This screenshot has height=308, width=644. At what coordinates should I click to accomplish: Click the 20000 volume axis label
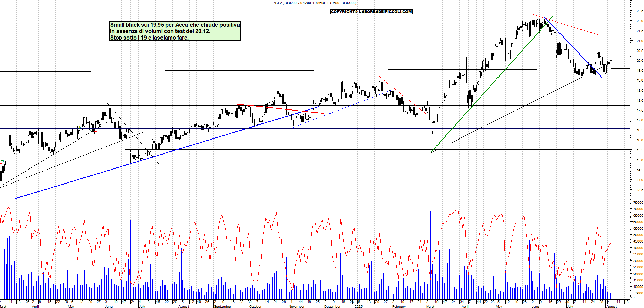tap(638, 274)
